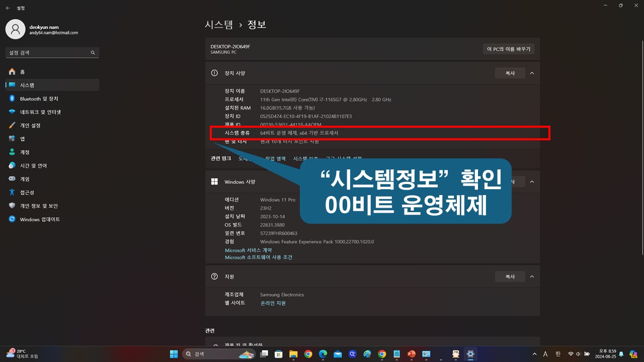The height and width of the screenshot is (362, 644).
Task: Click the processor value text
Action: pyautogui.click(x=326, y=100)
